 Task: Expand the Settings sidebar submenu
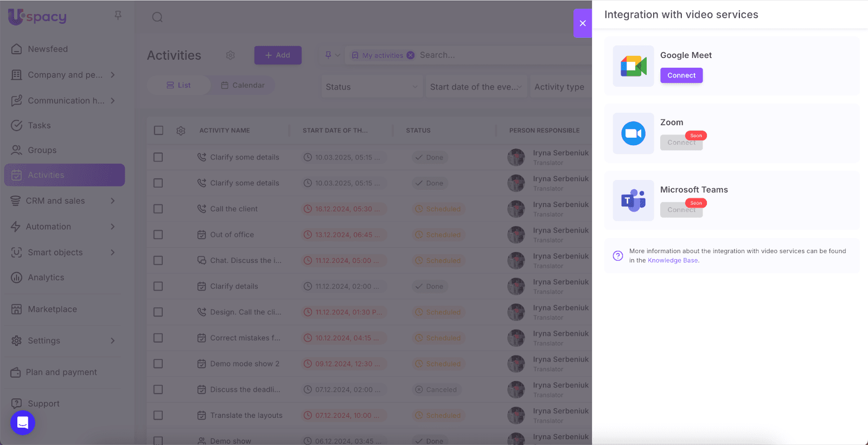112,340
